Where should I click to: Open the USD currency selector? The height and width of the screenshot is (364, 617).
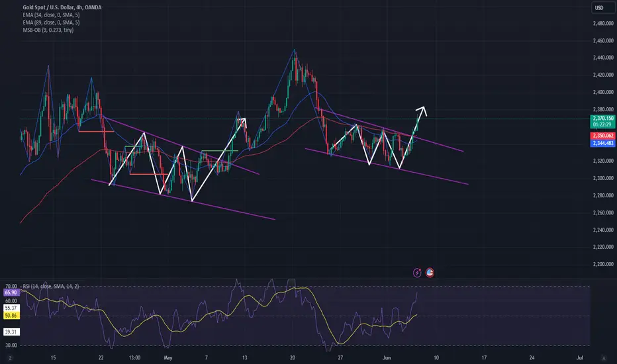point(602,7)
